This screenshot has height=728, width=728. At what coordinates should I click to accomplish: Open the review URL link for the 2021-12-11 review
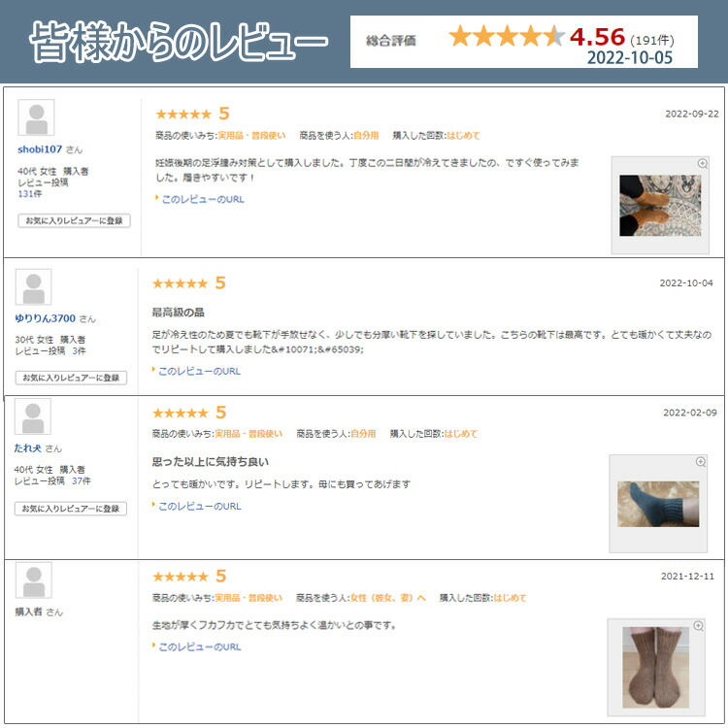200,646
